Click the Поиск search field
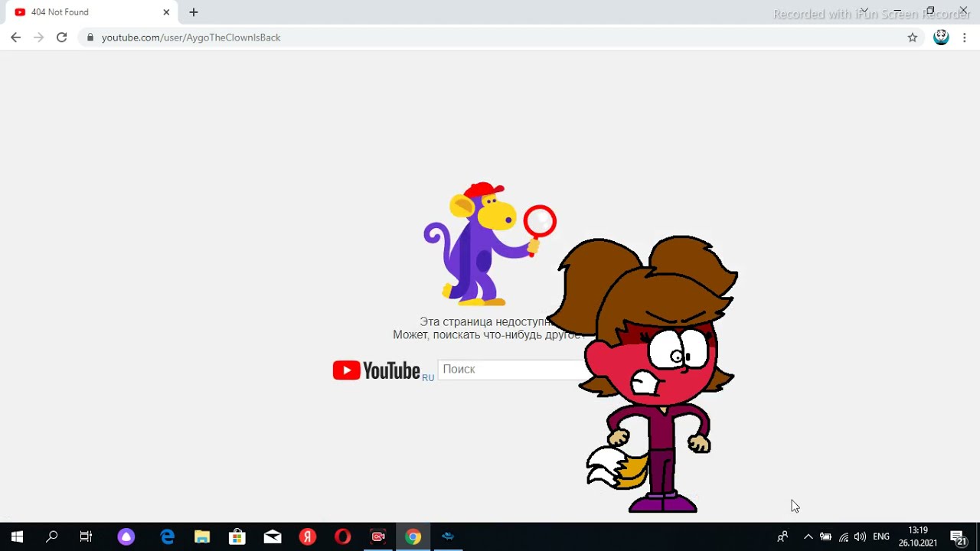Screen dimensions: 980x551 511,370
